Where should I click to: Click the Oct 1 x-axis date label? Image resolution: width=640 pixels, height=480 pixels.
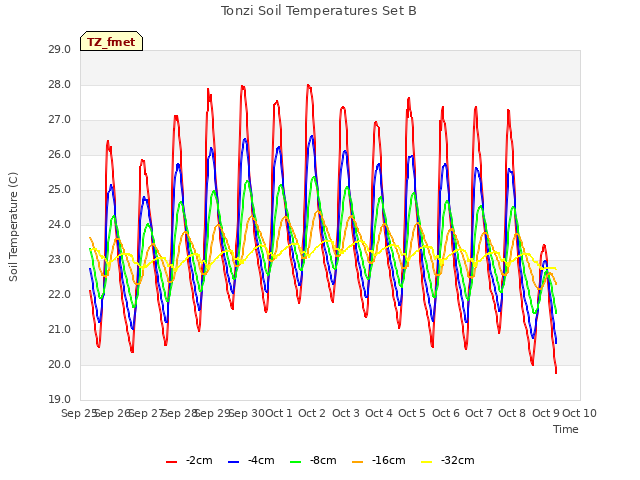(x=279, y=413)
